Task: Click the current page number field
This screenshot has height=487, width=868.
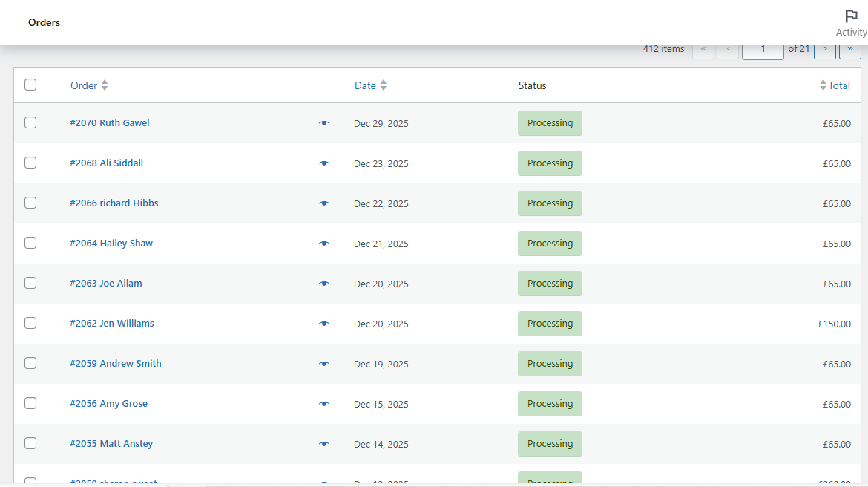Action: coord(762,49)
